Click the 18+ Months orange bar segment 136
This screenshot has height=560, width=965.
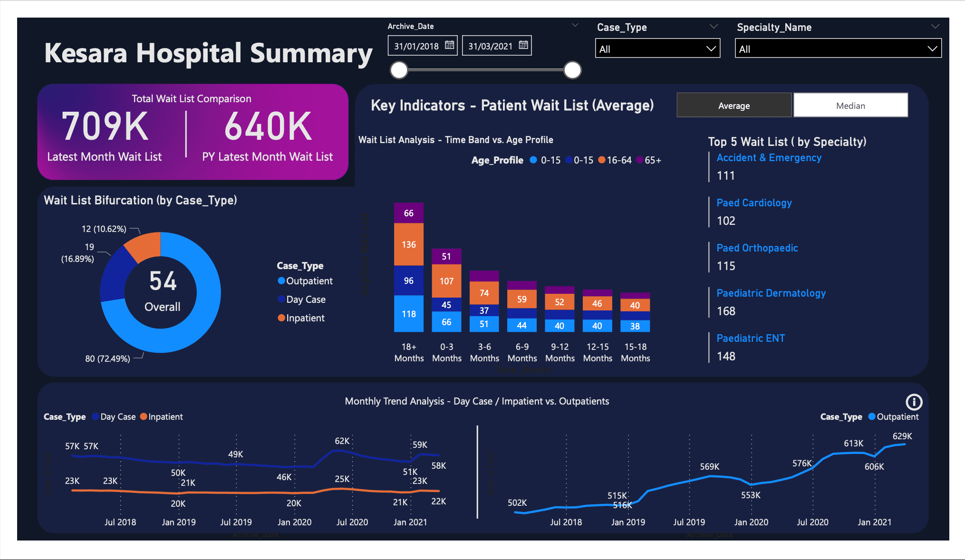(409, 244)
